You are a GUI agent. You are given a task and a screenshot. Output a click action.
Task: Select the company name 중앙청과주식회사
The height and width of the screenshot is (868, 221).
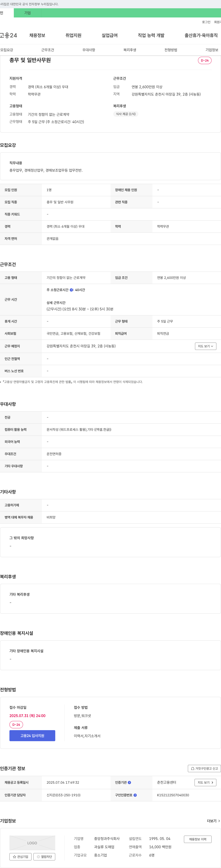107,839
